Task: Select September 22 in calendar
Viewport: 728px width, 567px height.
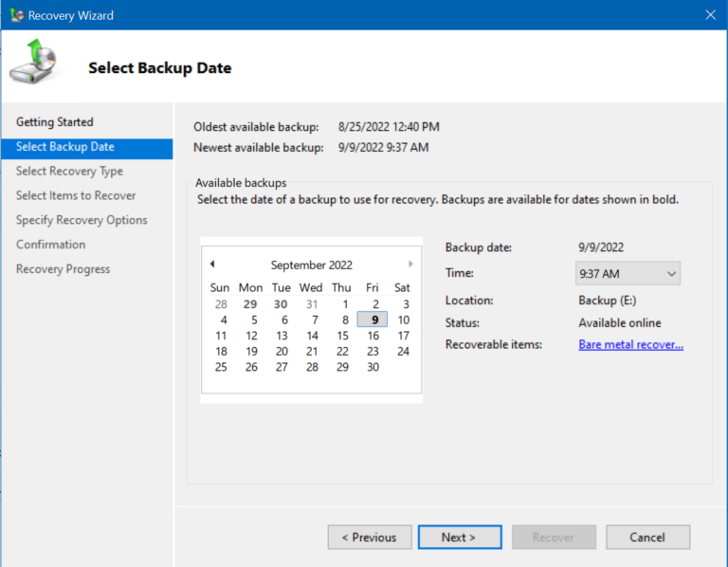Action: 342,352
